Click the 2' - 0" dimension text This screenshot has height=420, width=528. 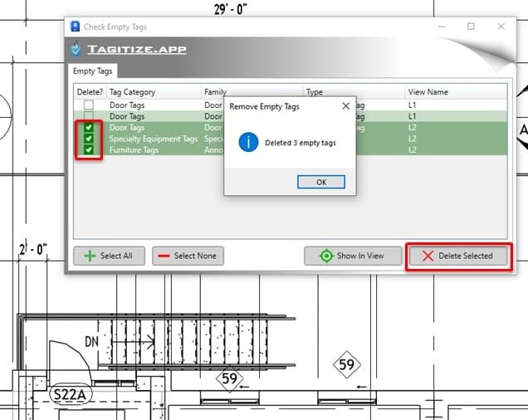(33, 249)
